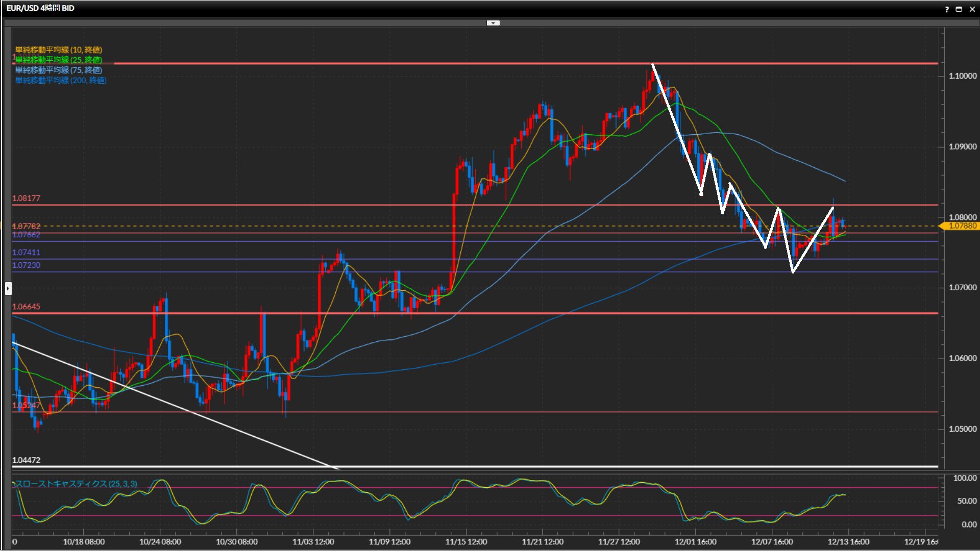
Task: Click the restore window icon in title bar
Action: tap(959, 9)
